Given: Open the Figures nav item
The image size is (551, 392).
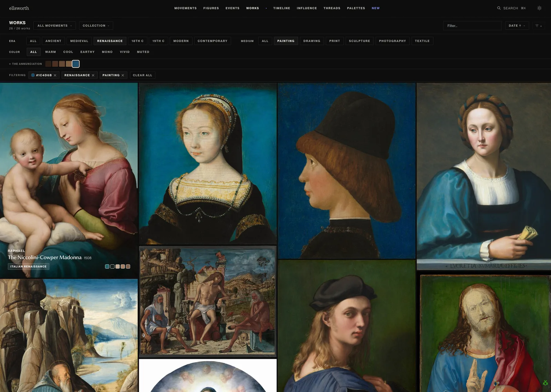Looking at the screenshot, I should tap(211, 8).
